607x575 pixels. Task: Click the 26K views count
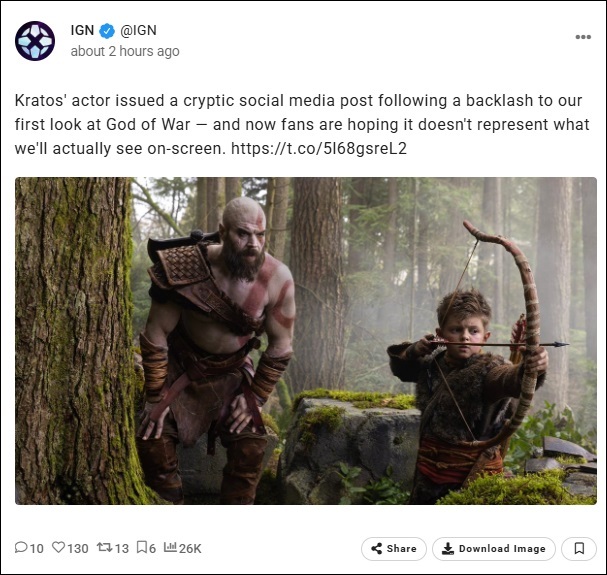190,548
